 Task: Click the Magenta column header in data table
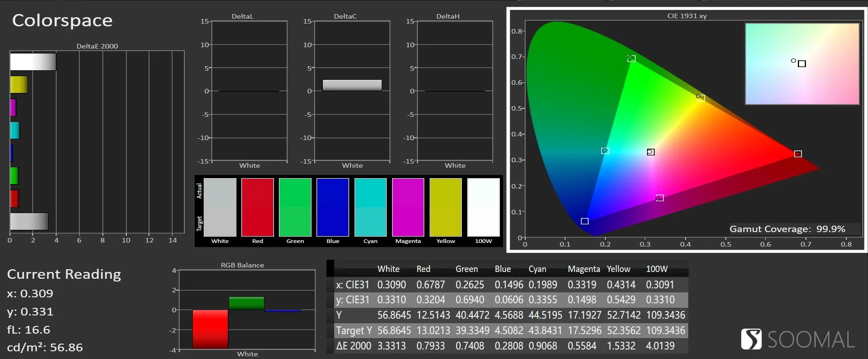tap(584, 269)
